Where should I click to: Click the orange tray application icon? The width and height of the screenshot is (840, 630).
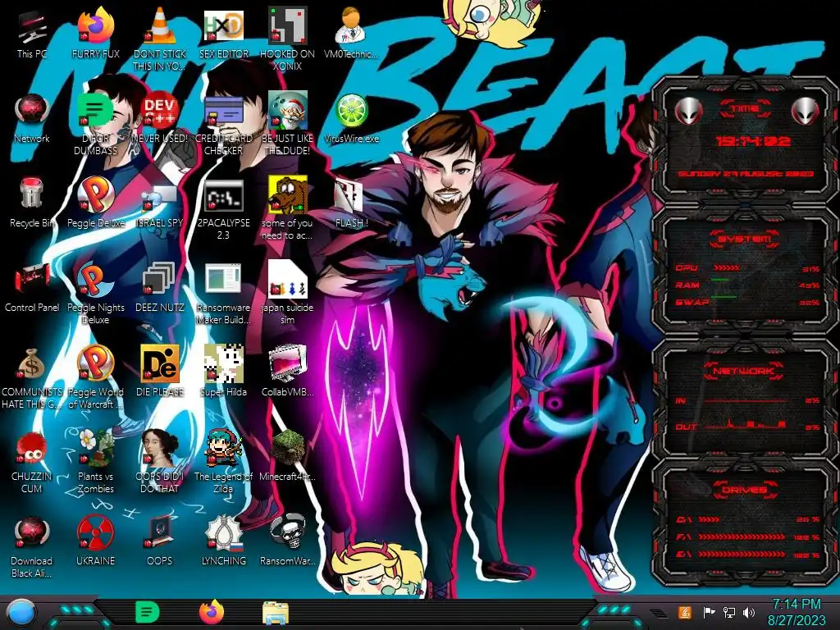[684, 612]
